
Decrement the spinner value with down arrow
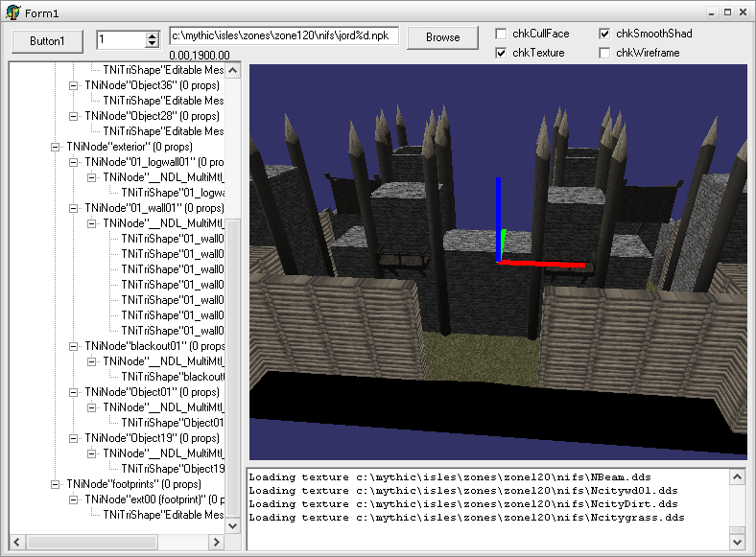click(153, 43)
